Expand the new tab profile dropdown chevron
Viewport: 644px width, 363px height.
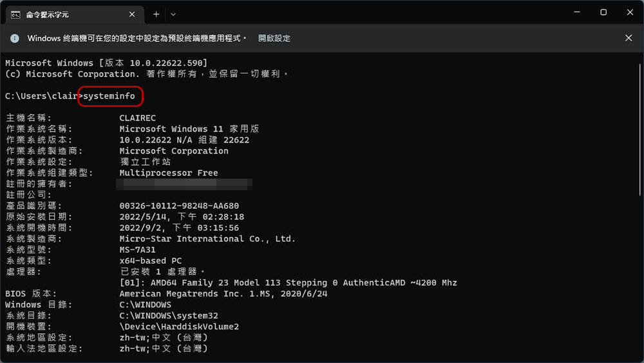[173, 14]
